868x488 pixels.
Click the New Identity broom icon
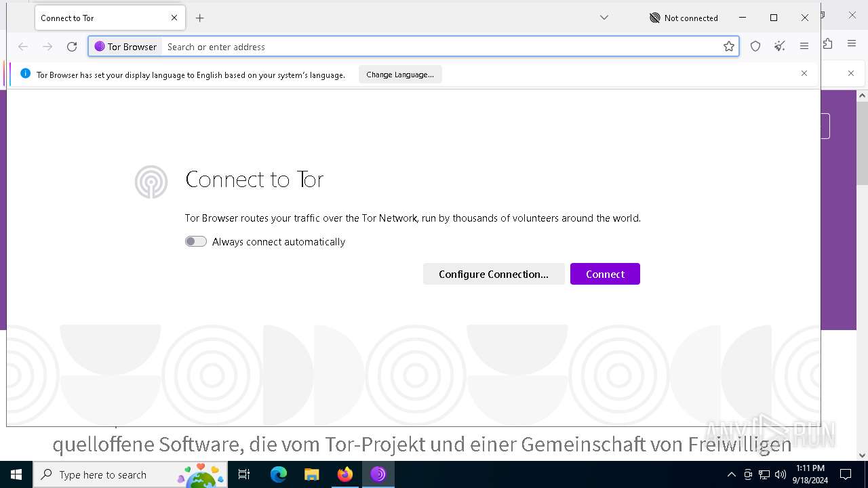(x=780, y=47)
